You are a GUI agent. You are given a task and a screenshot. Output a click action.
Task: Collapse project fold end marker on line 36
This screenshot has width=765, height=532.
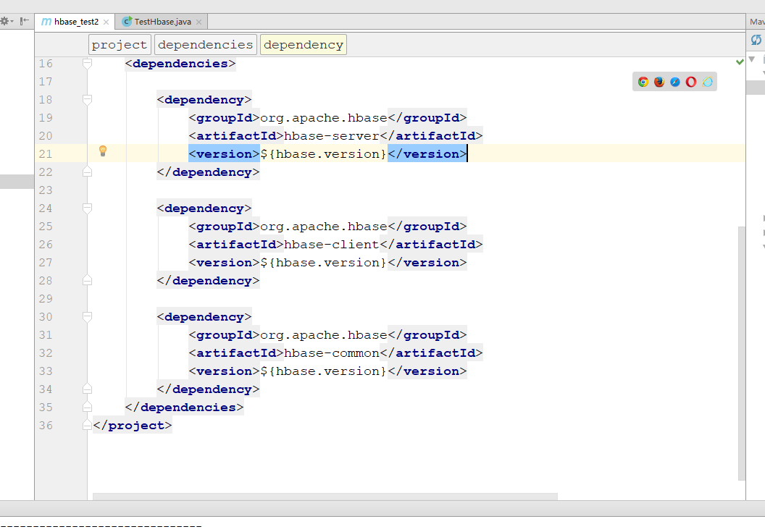[88, 425]
